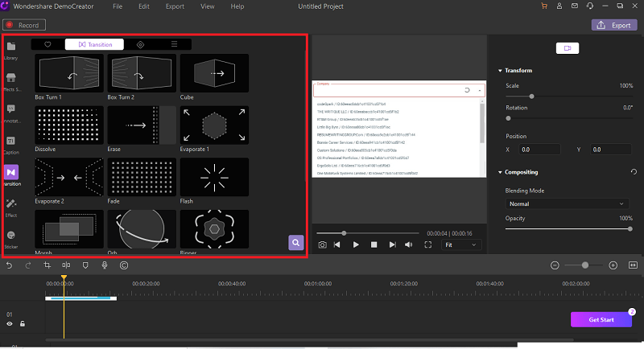The width and height of the screenshot is (644, 349).
Task: Open the Blending Mode dropdown
Action: pyautogui.click(x=567, y=203)
